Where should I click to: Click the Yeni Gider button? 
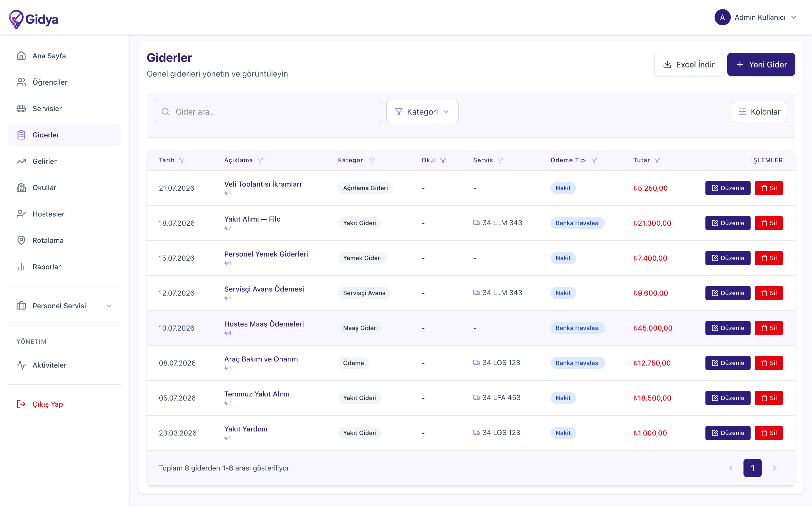click(x=761, y=64)
